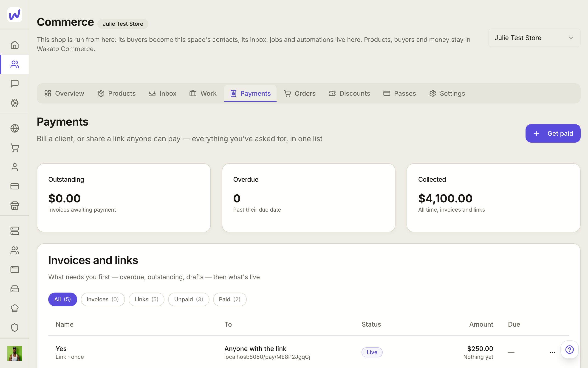Open the server stack sidebar icon
The image size is (588, 368).
tap(14, 231)
